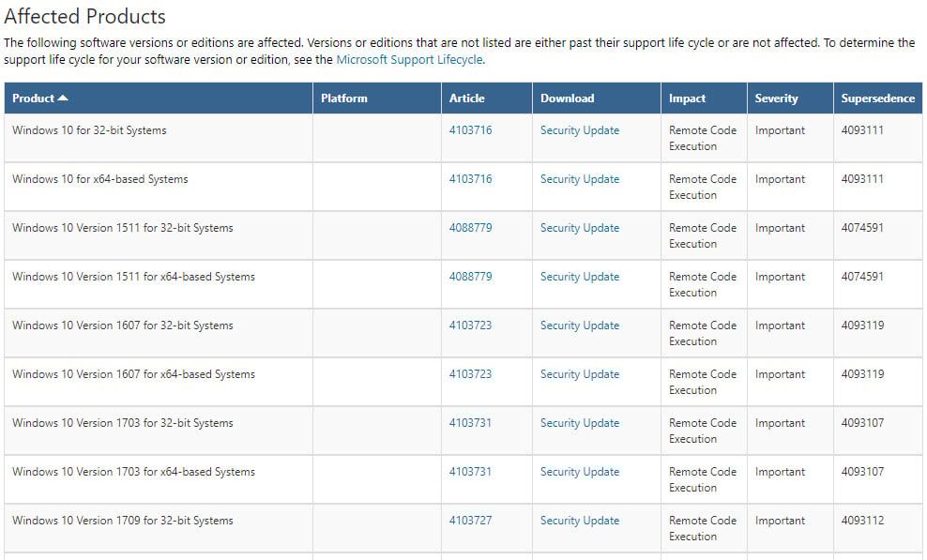927x560 pixels.
Task: Select 'Windows 10 Version 1703 for 32-bit Systems'
Action: click(122, 423)
